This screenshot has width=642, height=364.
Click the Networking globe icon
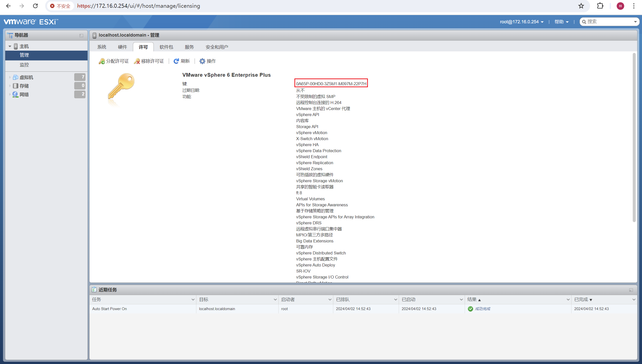pyautogui.click(x=16, y=95)
